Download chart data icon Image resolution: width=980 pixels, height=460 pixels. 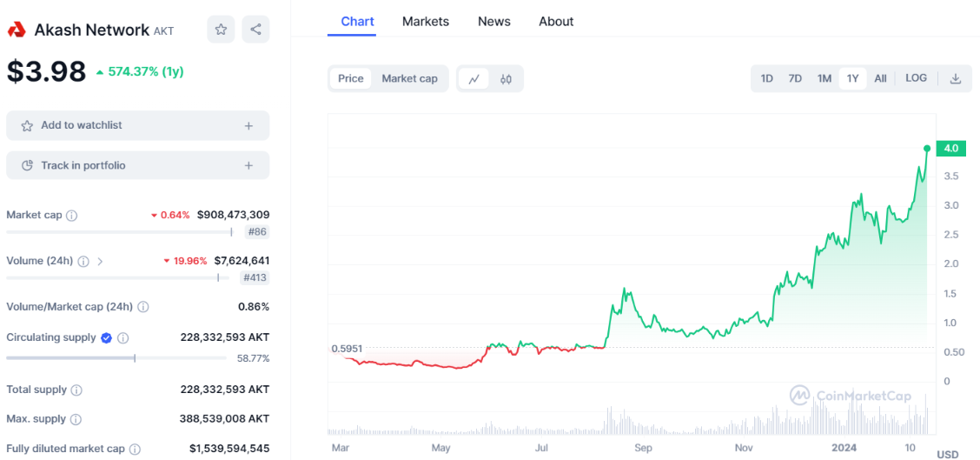[955, 79]
